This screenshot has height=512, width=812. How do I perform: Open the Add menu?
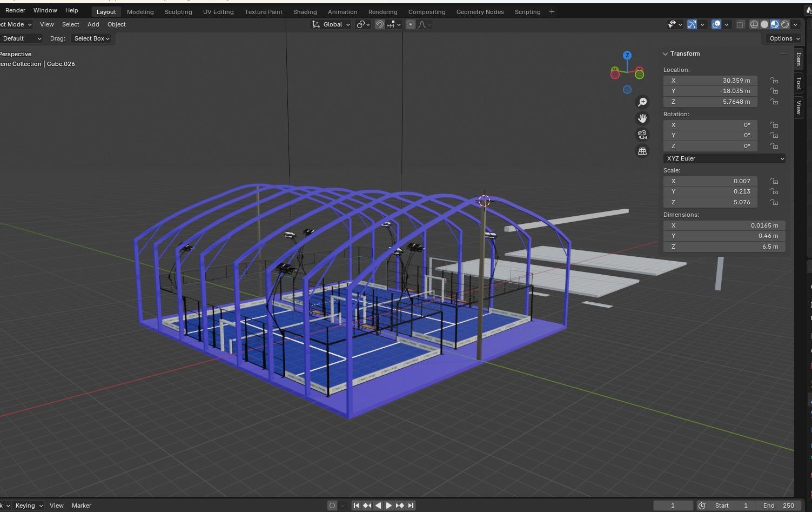tap(93, 24)
